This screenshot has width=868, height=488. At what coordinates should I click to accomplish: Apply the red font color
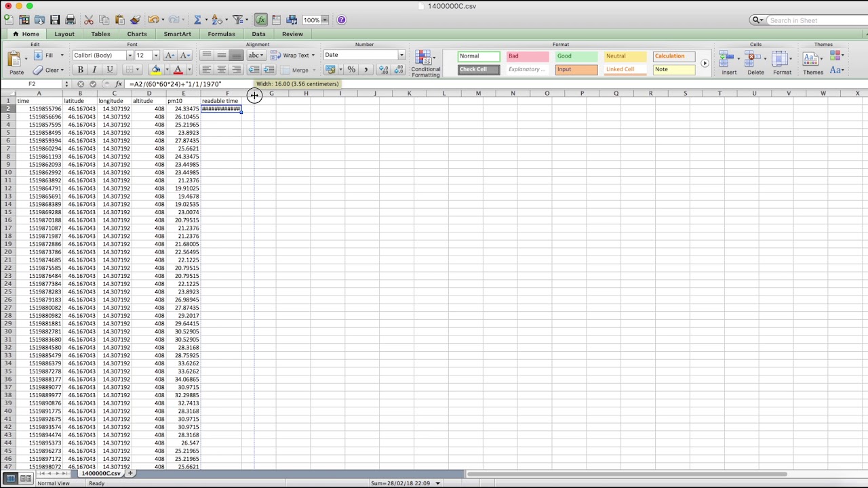point(178,70)
